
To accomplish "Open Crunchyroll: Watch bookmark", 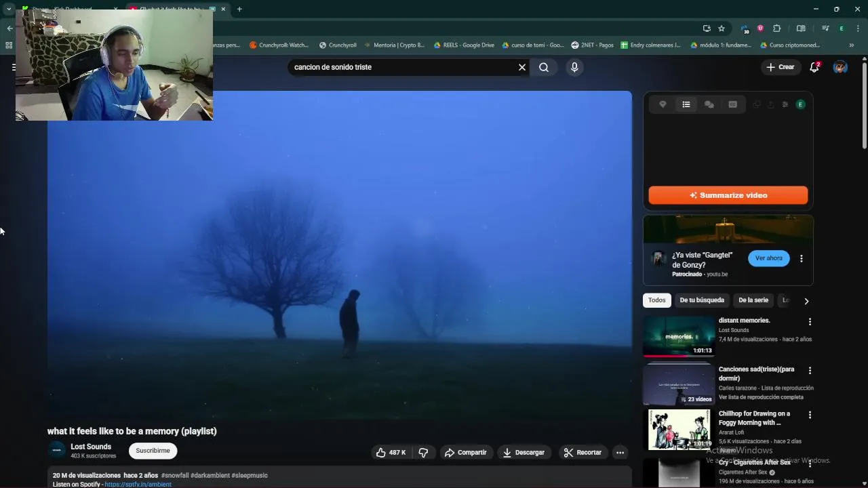I will pyautogui.click(x=279, y=45).
